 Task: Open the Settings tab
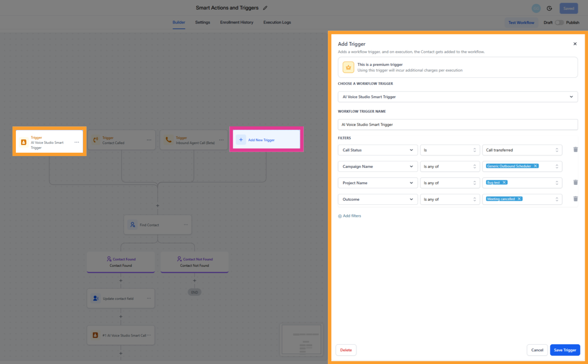pos(202,22)
